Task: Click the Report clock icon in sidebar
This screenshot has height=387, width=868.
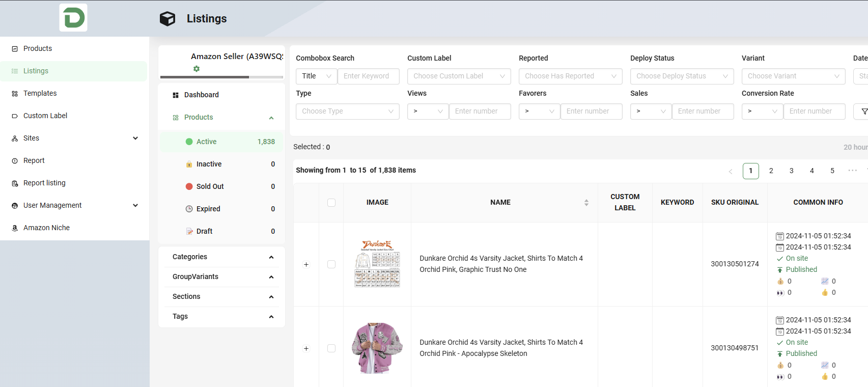Action: click(x=15, y=161)
